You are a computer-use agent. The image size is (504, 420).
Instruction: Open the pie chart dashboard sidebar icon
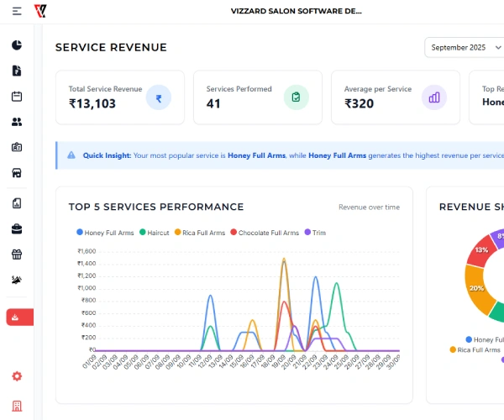pyautogui.click(x=17, y=45)
